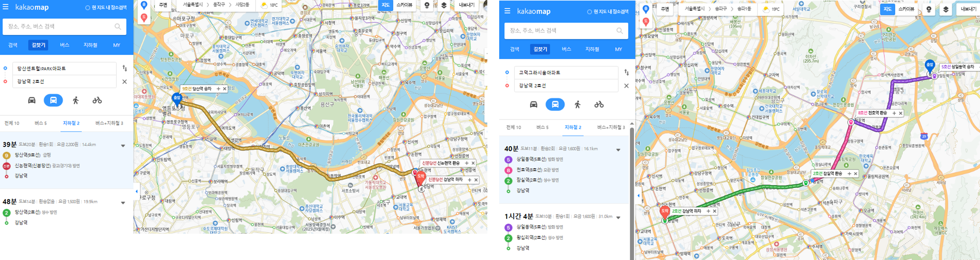Click 내보내기 button on left map
The width and height of the screenshot is (980, 260).
click(466, 5)
